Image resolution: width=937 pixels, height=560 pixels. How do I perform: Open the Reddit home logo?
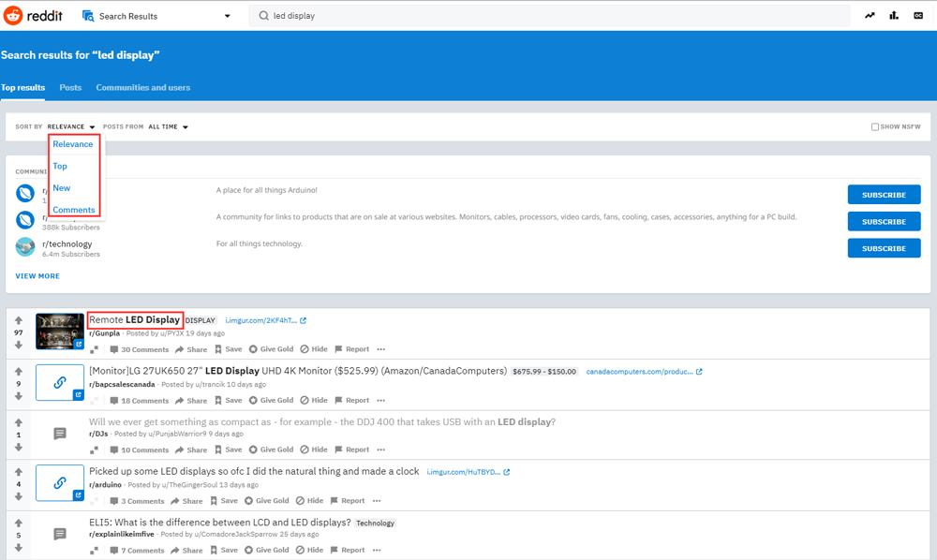coord(33,16)
